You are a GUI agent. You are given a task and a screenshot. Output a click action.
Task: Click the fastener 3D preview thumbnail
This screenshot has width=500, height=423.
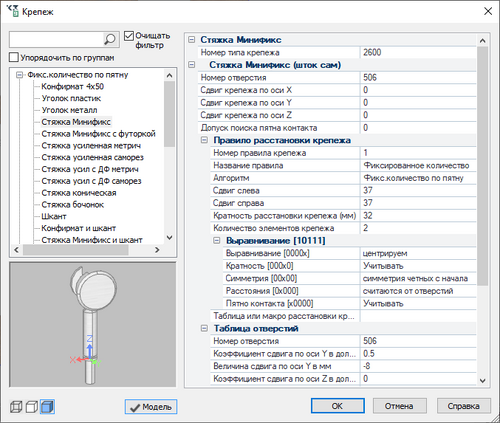click(93, 325)
